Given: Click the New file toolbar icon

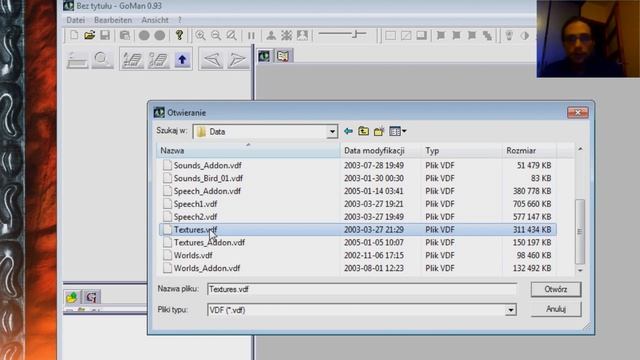Looking at the screenshot, I should (74, 36).
